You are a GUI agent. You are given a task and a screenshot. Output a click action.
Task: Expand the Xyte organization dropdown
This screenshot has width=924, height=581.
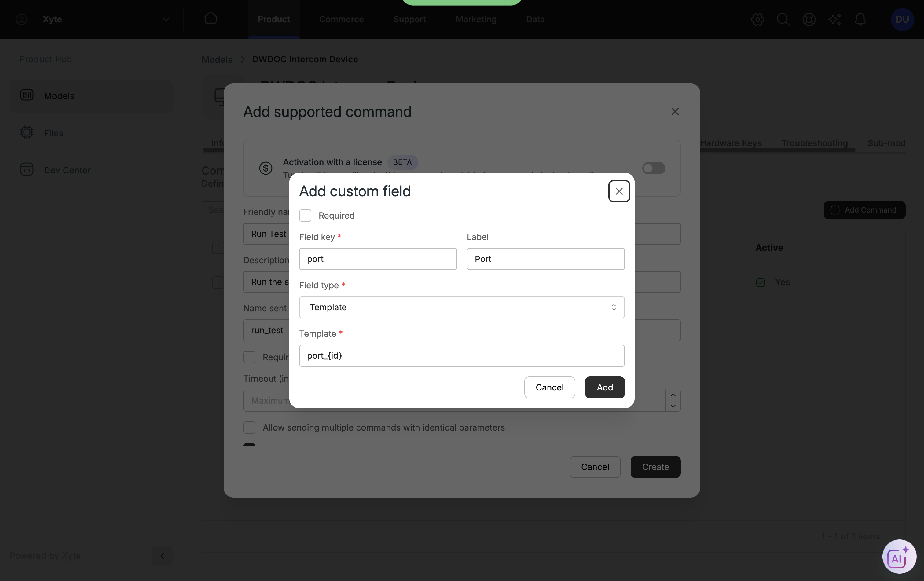tap(166, 19)
